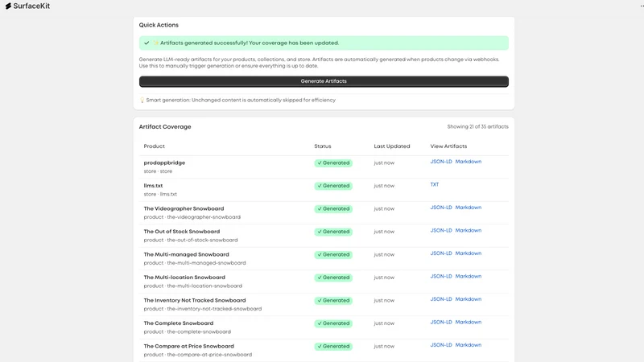Click Generated badge for The Complete Snowboard
The image size is (644, 362).
coord(333,324)
